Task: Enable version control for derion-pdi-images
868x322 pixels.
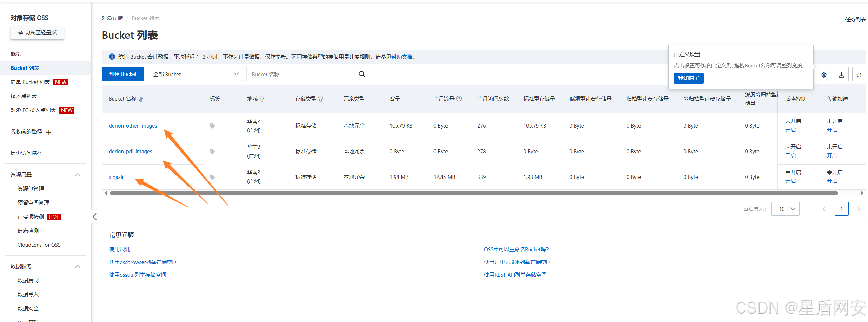Action: pos(790,156)
